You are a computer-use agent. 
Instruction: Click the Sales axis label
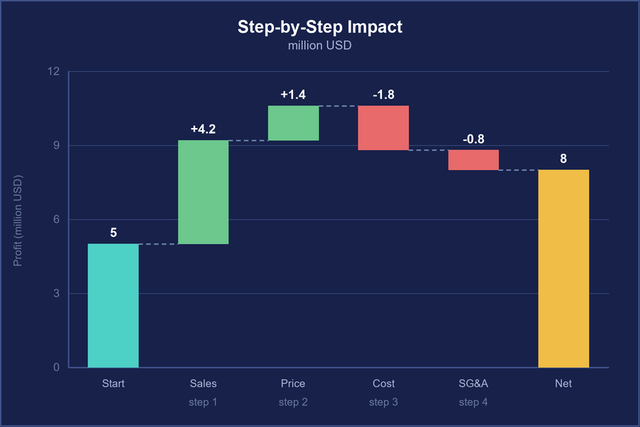click(203, 383)
